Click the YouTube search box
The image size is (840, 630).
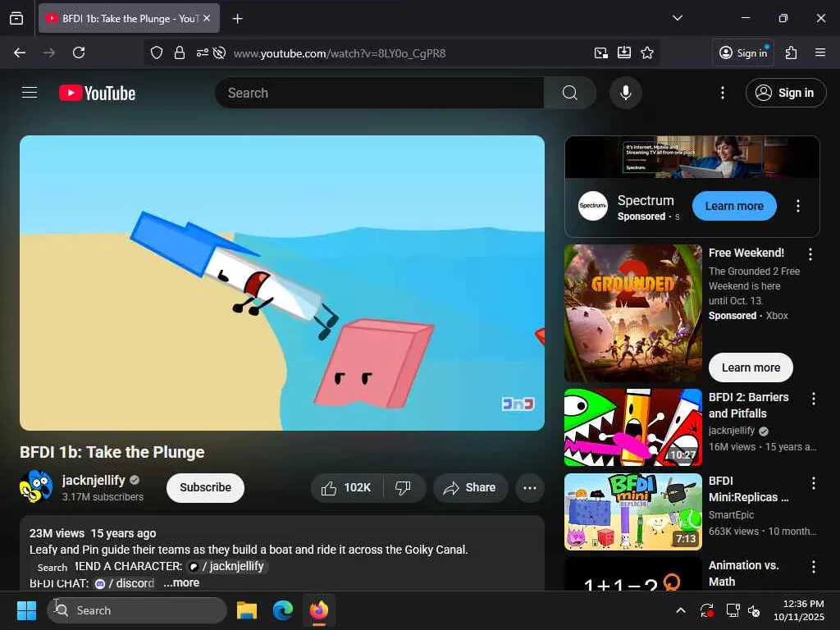(x=380, y=93)
